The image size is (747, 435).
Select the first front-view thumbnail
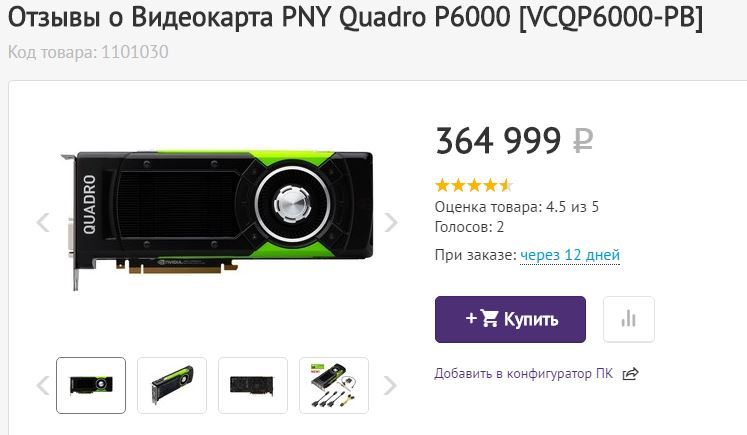(x=91, y=385)
